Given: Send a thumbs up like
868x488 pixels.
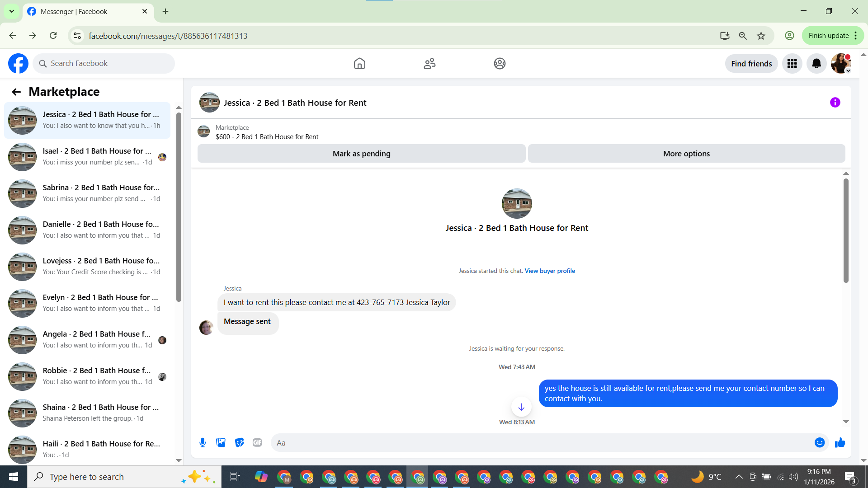Looking at the screenshot, I should click(x=840, y=443).
